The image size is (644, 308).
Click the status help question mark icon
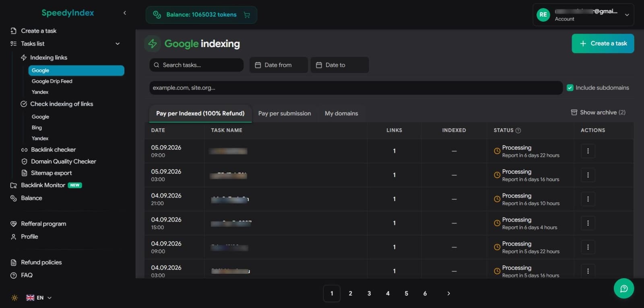pos(518,130)
